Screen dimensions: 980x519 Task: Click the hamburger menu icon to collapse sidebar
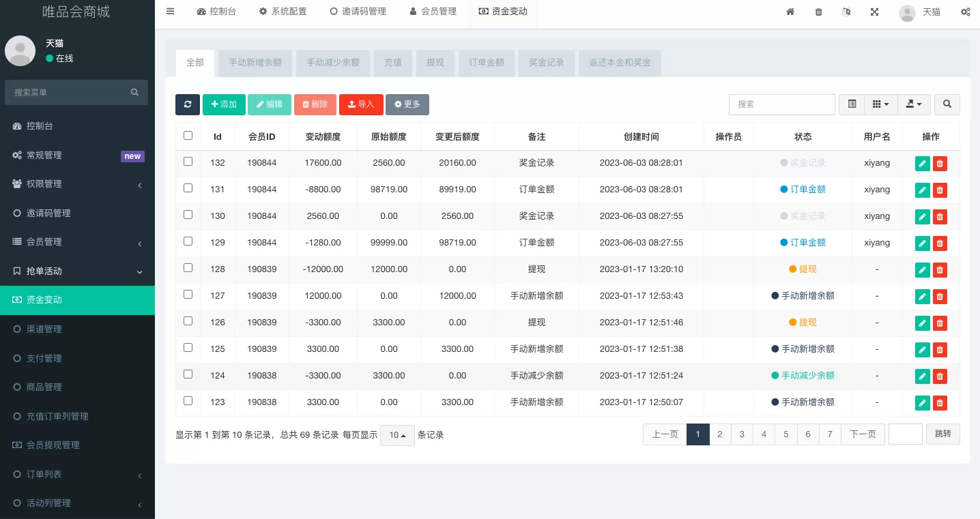pyautogui.click(x=171, y=11)
